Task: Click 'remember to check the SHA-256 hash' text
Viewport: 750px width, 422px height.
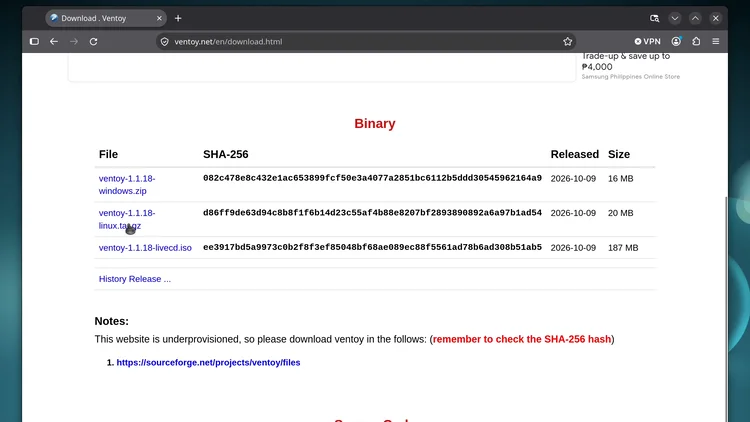Action: coord(522,339)
